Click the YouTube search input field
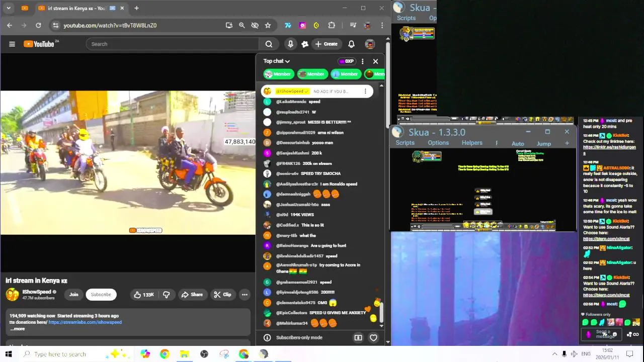 click(172, 44)
